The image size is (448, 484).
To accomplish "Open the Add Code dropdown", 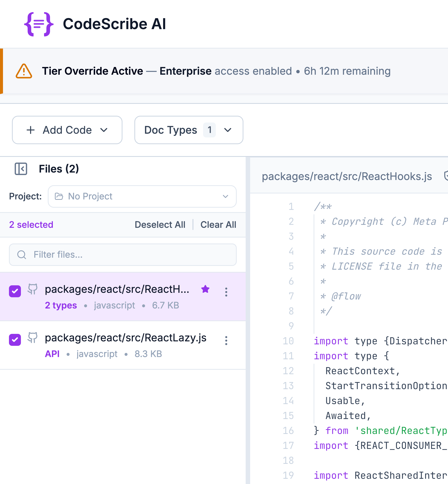I will click(67, 130).
